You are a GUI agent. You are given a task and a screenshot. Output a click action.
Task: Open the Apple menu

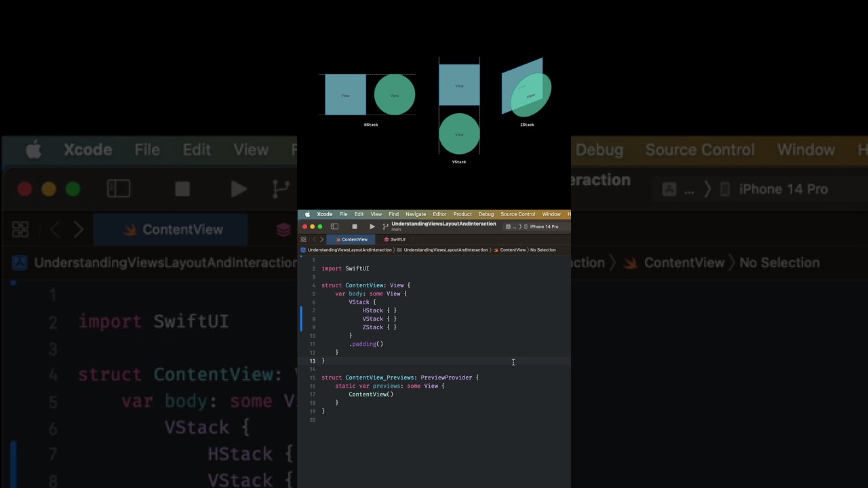307,214
